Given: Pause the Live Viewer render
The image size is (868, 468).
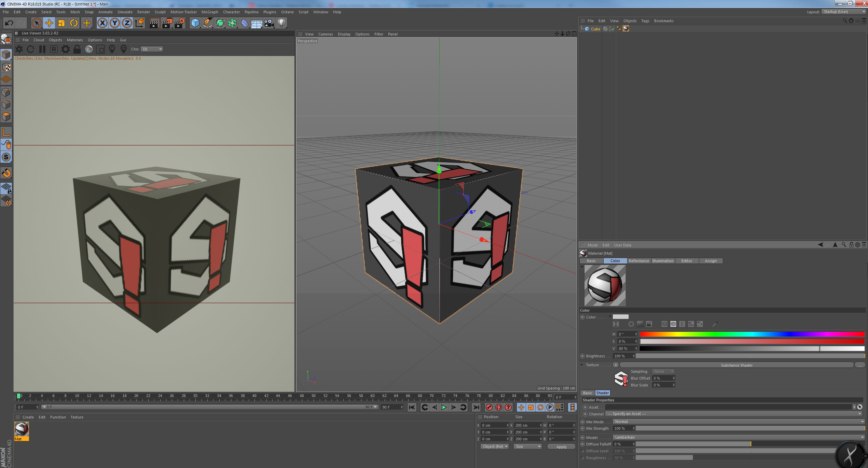Looking at the screenshot, I should (x=42, y=49).
